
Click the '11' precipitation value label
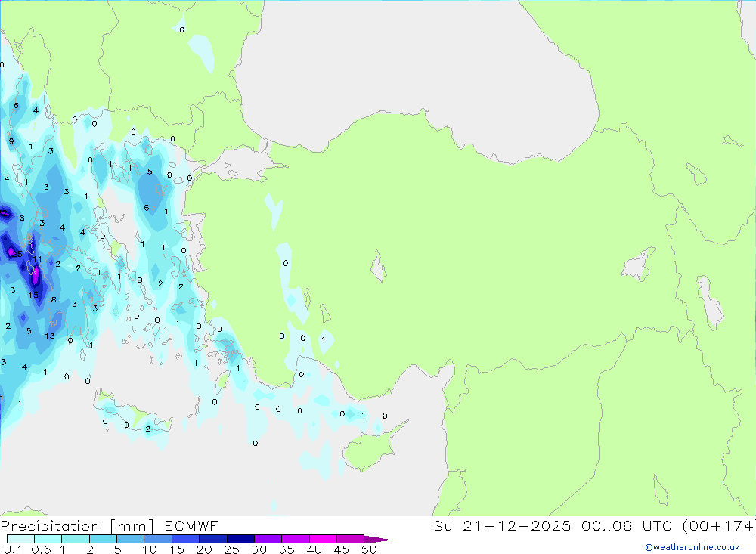37,259
